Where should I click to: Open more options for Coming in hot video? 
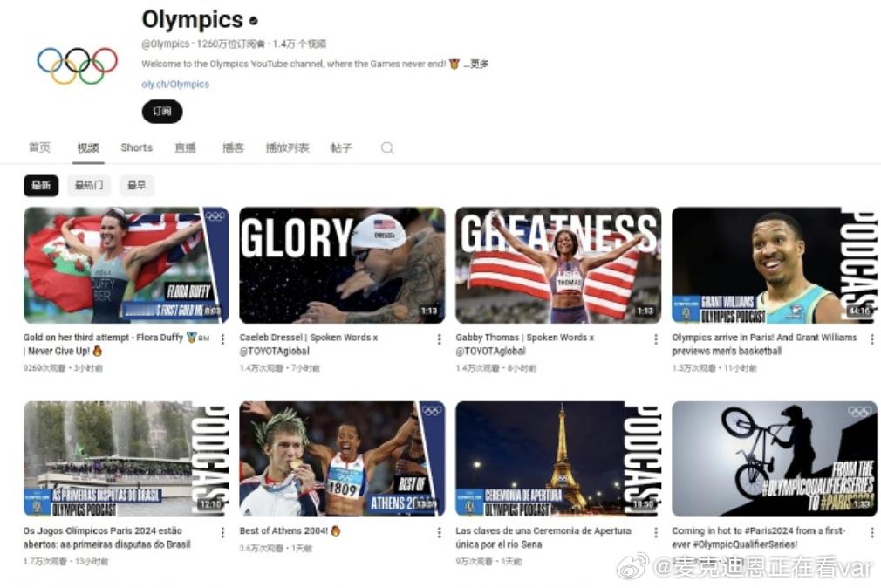point(872,532)
